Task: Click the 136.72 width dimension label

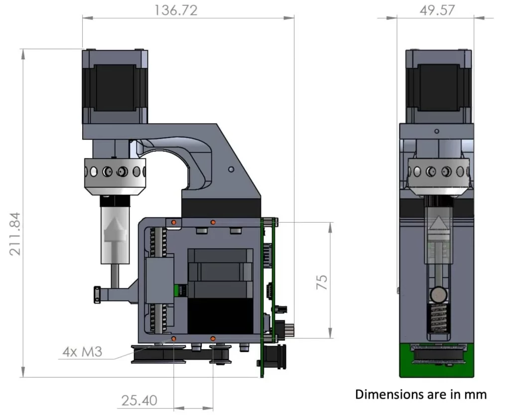Action: 174,10
